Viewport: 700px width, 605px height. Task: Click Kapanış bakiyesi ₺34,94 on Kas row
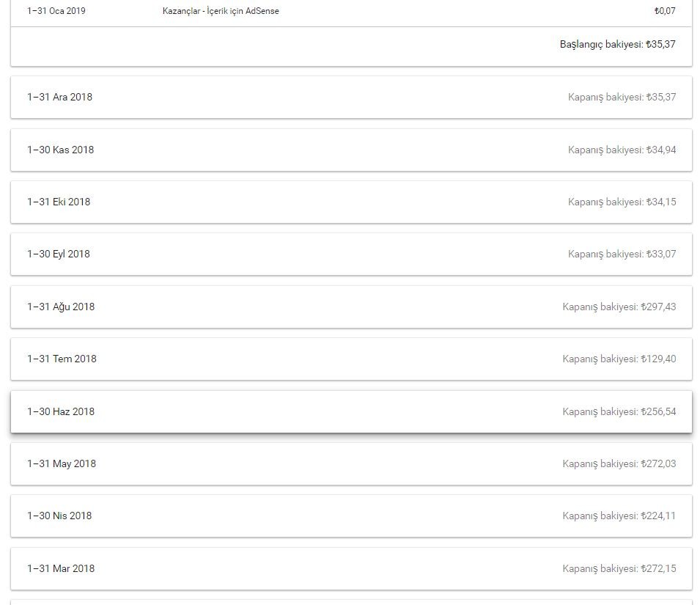pyautogui.click(x=622, y=150)
